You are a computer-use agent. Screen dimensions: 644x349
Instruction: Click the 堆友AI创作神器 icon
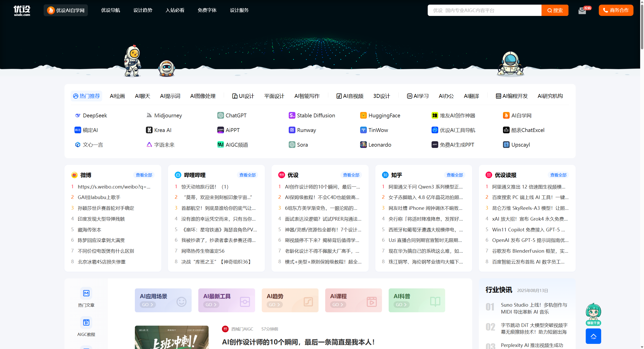(435, 116)
